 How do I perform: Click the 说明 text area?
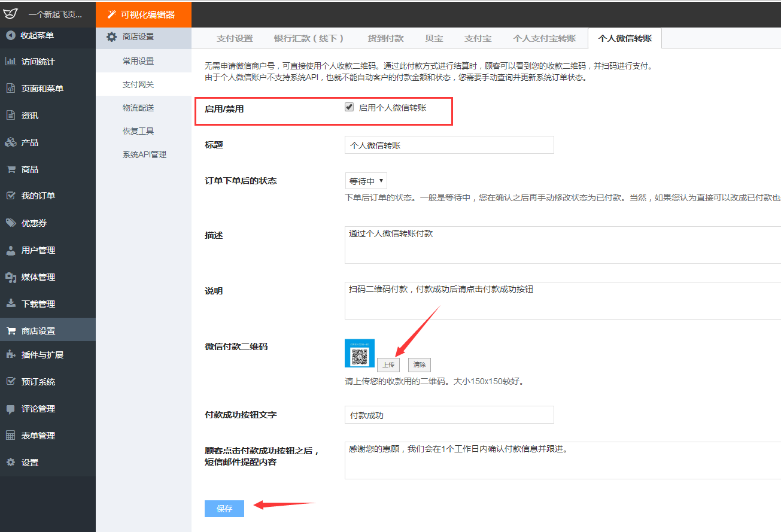pos(563,300)
